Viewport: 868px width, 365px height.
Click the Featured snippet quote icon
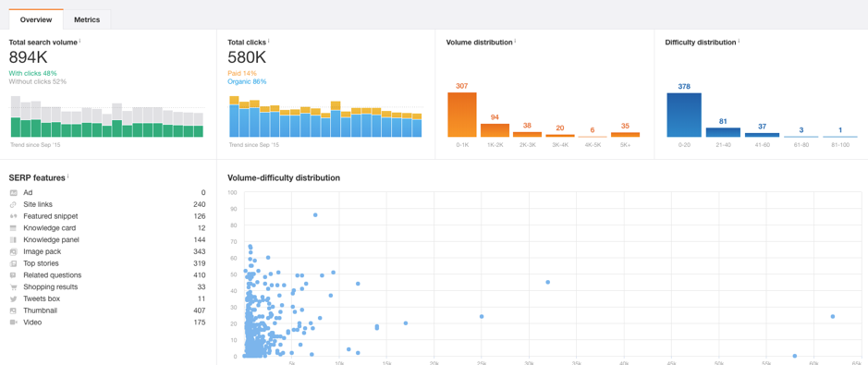(14, 216)
